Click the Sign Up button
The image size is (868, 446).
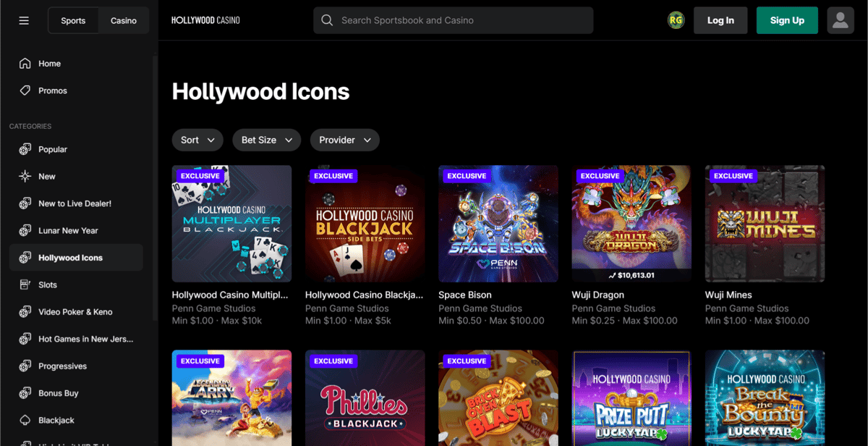tap(787, 20)
